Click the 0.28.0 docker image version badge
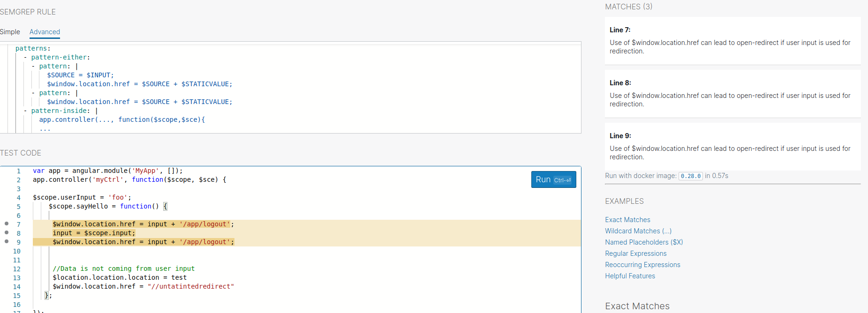The image size is (868, 313). [x=690, y=176]
